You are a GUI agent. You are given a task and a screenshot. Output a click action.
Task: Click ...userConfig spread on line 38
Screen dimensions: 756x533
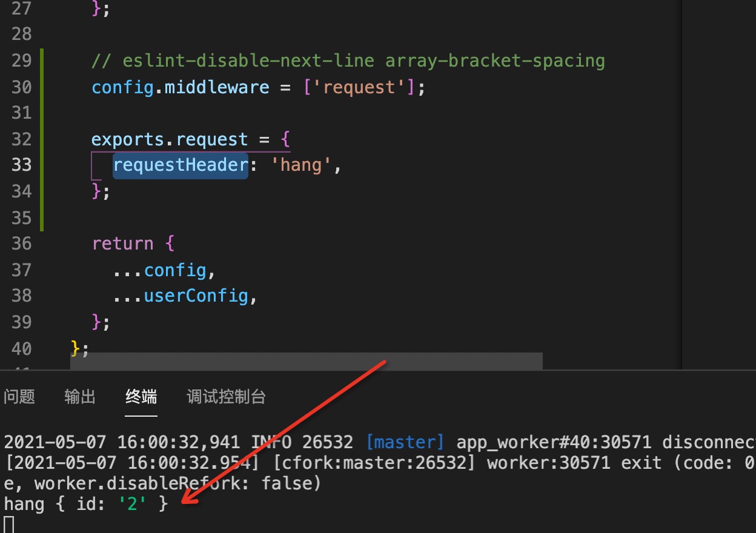click(181, 296)
